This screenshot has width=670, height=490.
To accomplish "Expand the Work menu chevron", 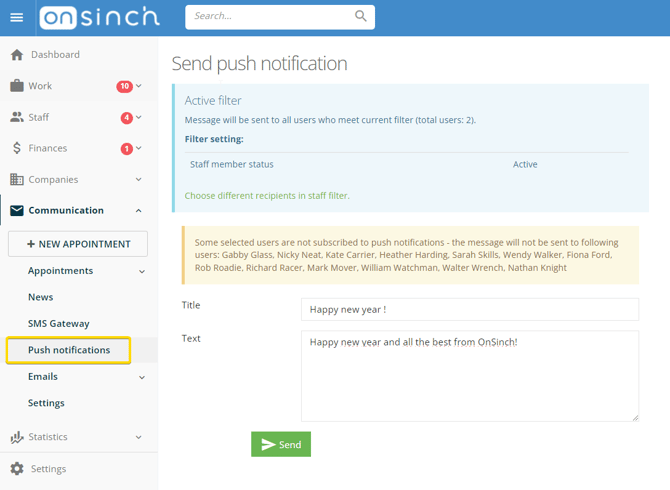I will (x=139, y=86).
